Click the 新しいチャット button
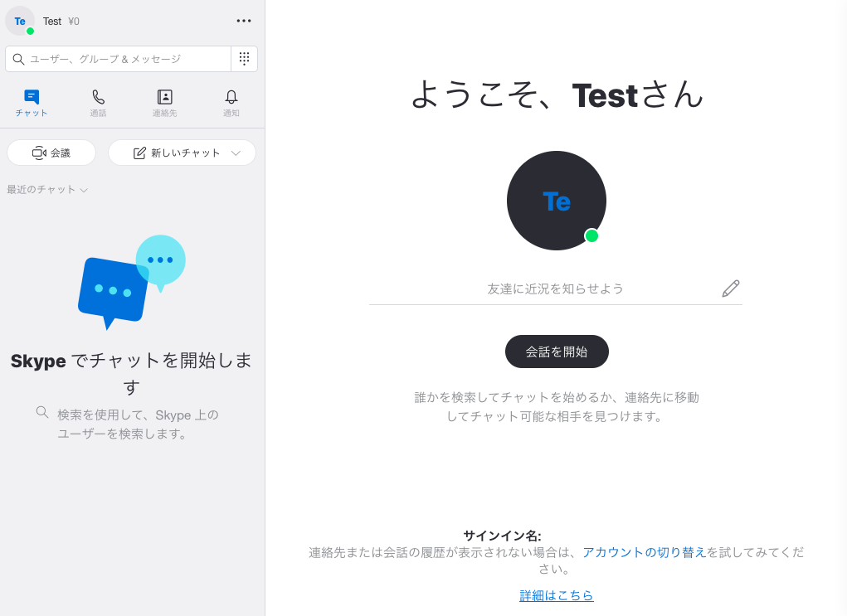The image size is (847, 616). point(182,153)
